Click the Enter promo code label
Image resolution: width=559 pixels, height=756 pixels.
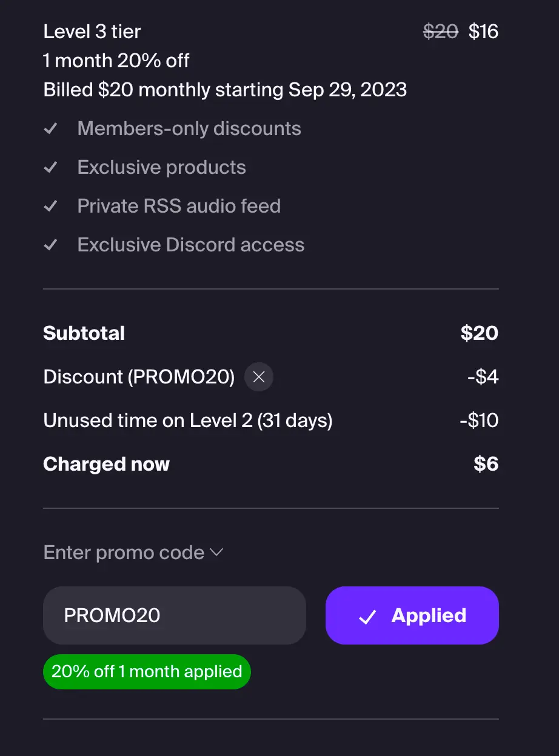pos(124,552)
